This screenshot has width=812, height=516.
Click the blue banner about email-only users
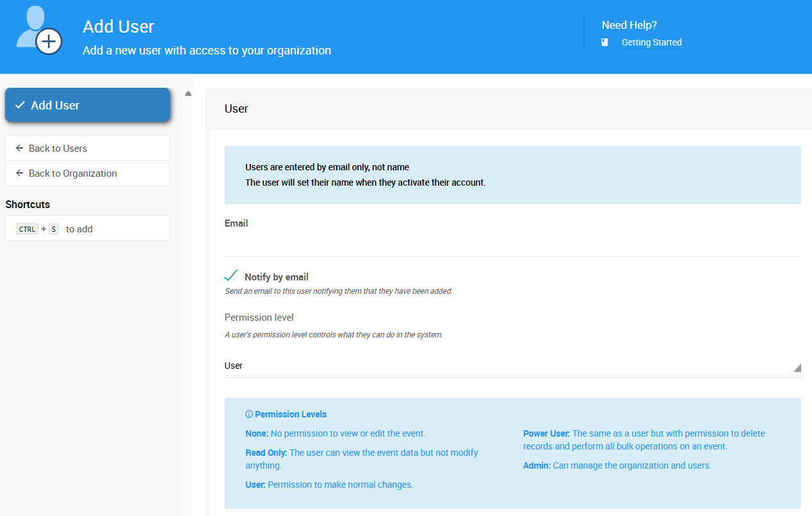(512, 174)
